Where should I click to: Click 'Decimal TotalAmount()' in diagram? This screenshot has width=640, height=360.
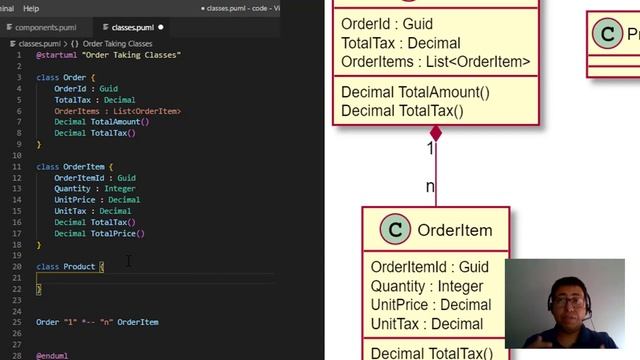coord(415,92)
